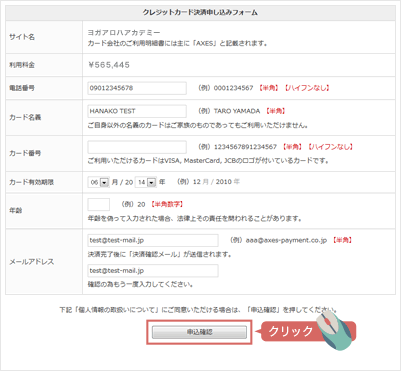Click the example text 0001234567
Viewport: 401px width, 371px height.
(233, 88)
